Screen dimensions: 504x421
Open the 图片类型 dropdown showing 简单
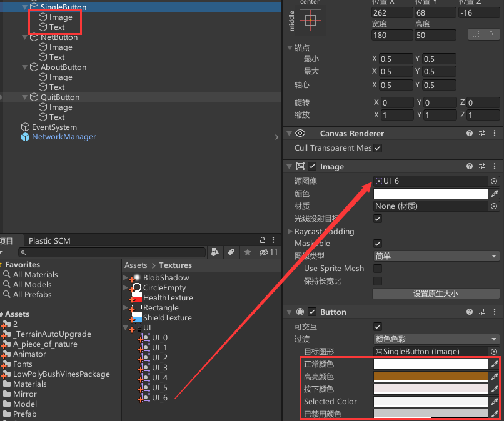point(436,255)
